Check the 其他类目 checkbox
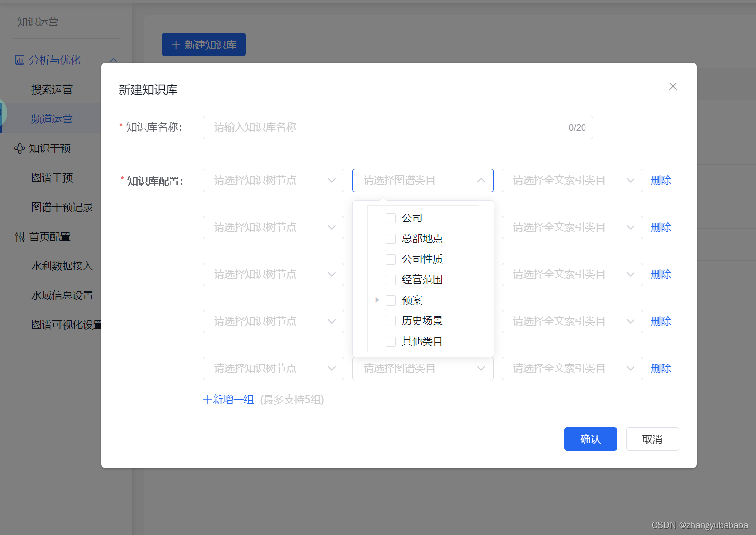Screen dimensions: 756x535 [x=390, y=341]
